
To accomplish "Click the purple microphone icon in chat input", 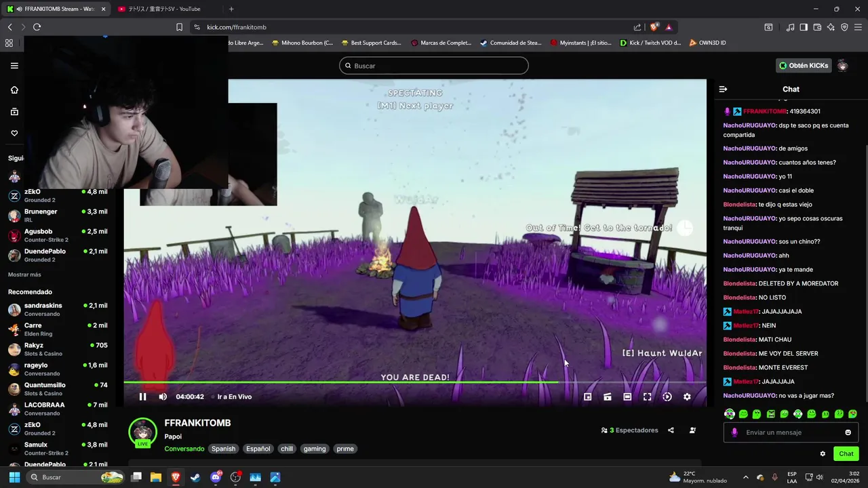I will (x=734, y=432).
